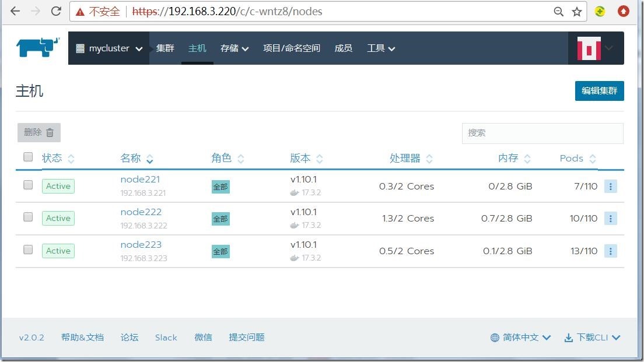Open the 简体中文 language selector
This screenshot has width=644, height=362.
tap(520, 338)
